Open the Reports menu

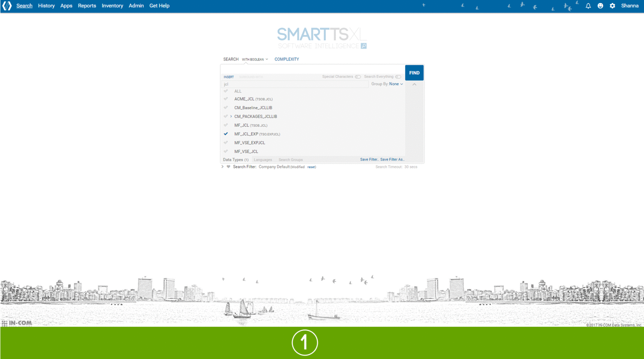point(87,6)
